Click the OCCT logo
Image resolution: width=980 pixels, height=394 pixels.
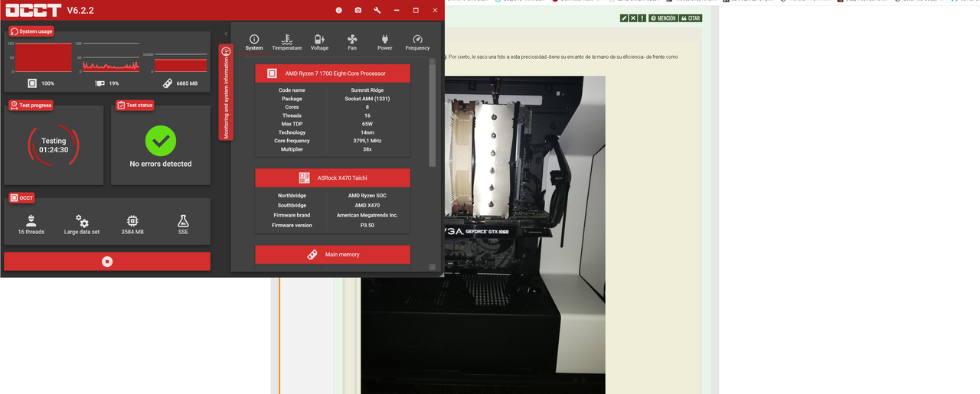pyautogui.click(x=34, y=11)
